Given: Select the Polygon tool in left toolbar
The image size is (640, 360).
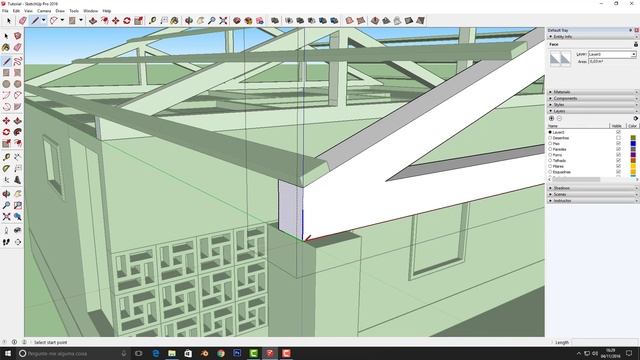Looking at the screenshot, I should (x=18, y=84).
